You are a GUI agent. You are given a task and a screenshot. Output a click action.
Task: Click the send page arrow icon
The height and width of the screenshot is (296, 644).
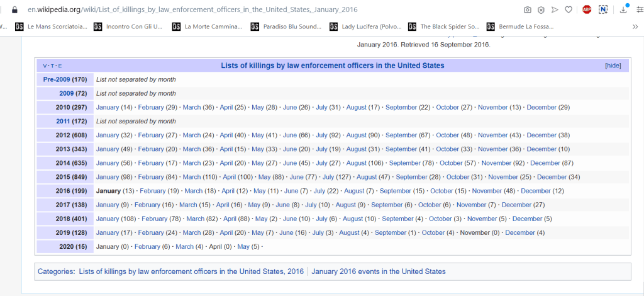(555, 9)
